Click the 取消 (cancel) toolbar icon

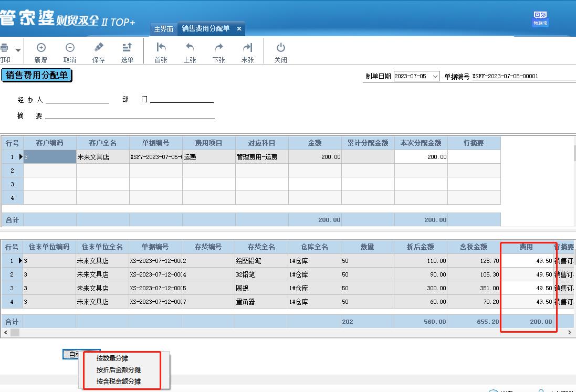[70, 48]
